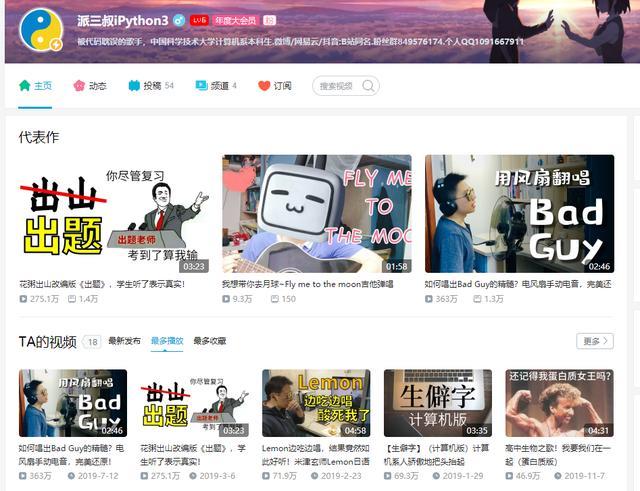Click the clock icon next to 2019-1-29
The image size is (640, 491).
tap(436, 476)
